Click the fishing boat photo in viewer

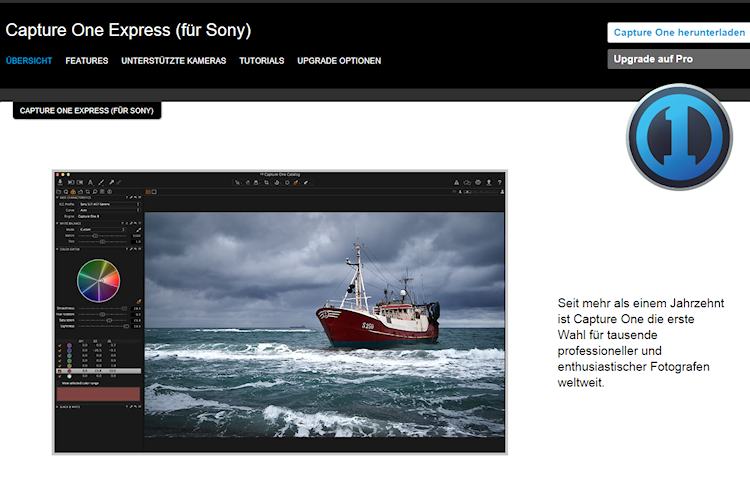324,325
